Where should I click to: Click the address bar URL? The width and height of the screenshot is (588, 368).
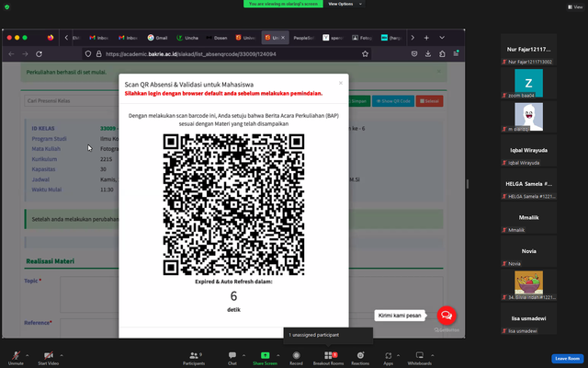click(x=191, y=54)
